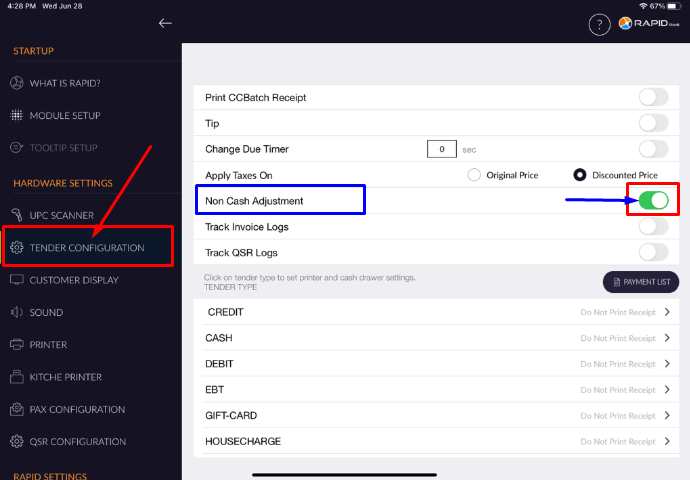
Task: Click the UPC Scanner wrench icon
Action: click(x=16, y=215)
